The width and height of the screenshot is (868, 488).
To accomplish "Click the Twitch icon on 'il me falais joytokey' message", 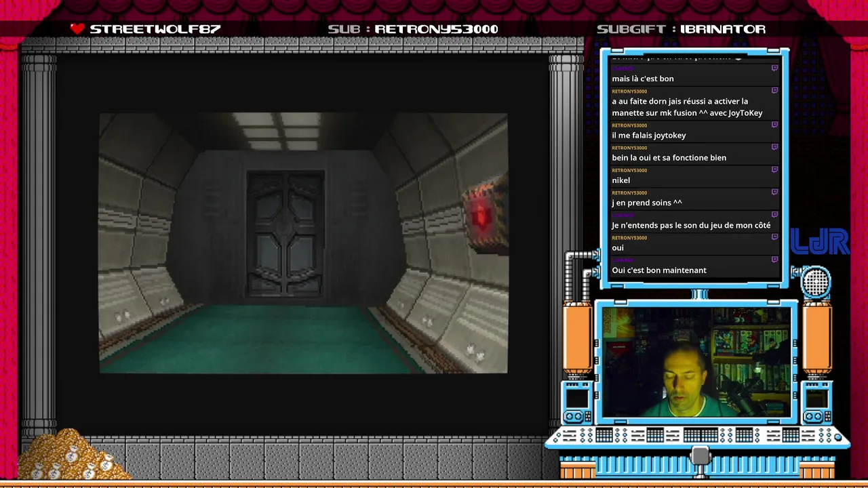I will [x=774, y=125].
